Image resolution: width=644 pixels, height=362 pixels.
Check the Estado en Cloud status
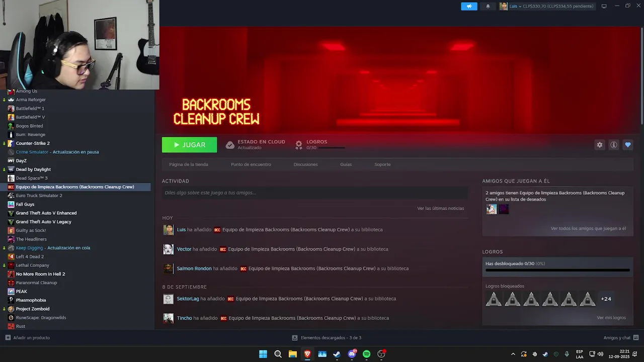pyautogui.click(x=256, y=145)
